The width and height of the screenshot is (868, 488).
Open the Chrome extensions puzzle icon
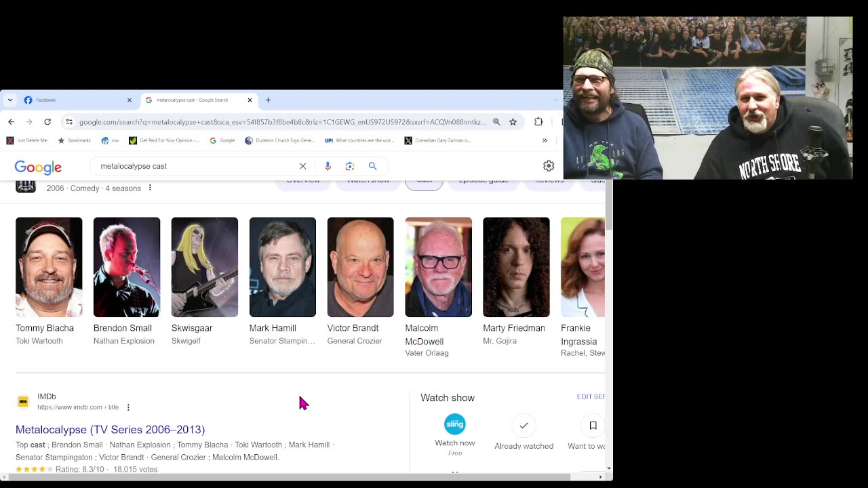[538, 122]
